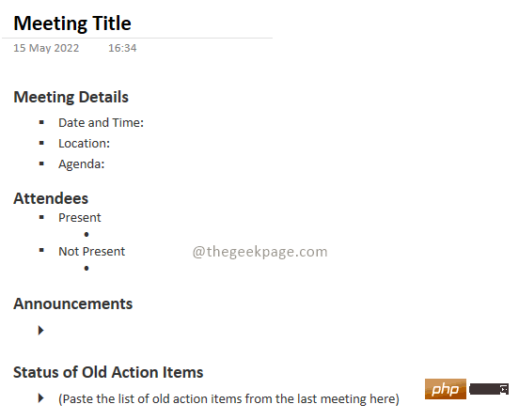The height and width of the screenshot is (420, 519).
Task: Click the Meeting Details heading
Action: [71, 97]
